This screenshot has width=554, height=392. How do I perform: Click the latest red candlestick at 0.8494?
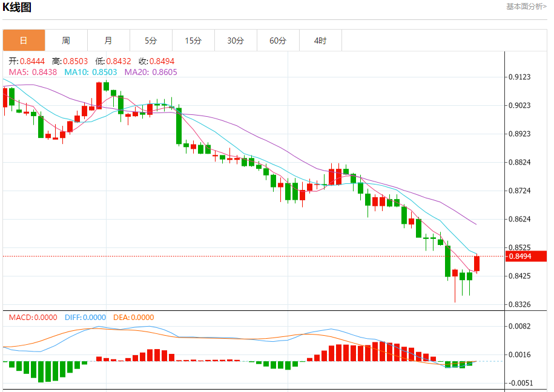(477, 264)
